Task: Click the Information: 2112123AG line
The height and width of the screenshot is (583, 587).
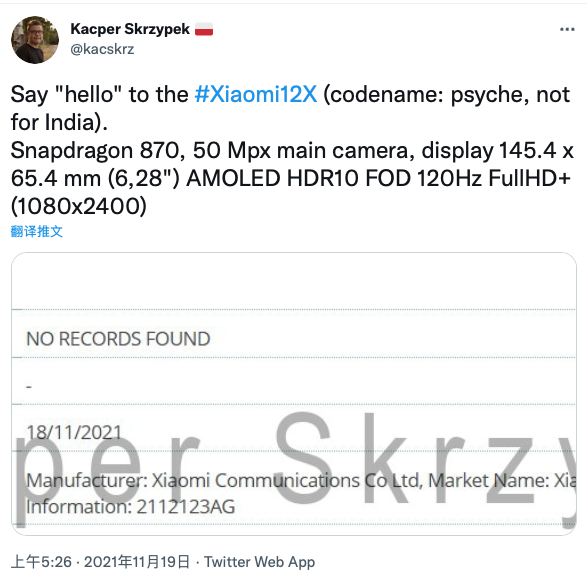Action: (131, 507)
